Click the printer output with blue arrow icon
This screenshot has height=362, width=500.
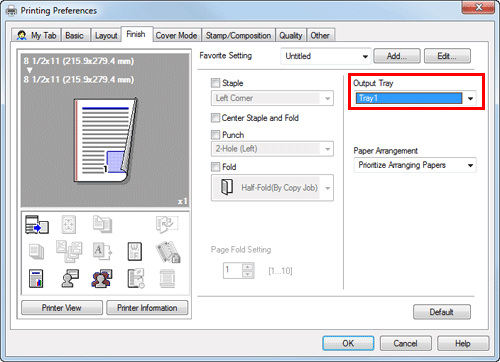tap(37, 224)
